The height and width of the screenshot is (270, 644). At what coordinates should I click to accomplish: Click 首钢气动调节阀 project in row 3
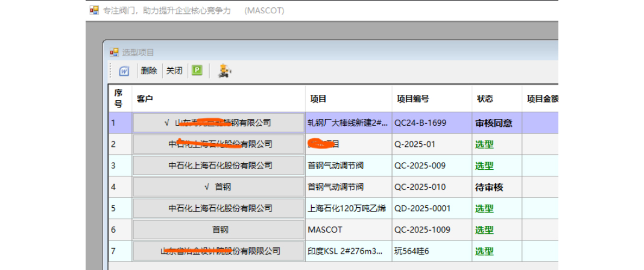coord(349,166)
